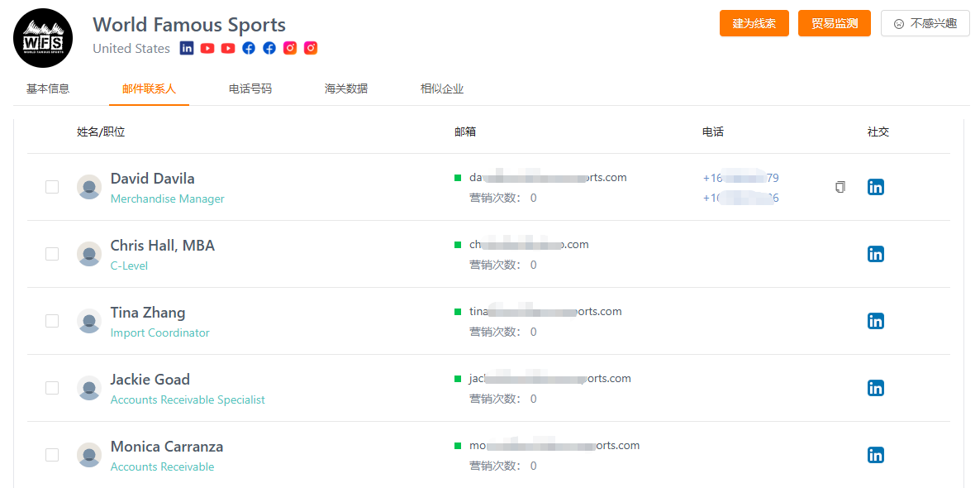Click the 姓名/职位 column header
Image resolution: width=980 pixels, height=488 pixels.
pyautogui.click(x=102, y=132)
